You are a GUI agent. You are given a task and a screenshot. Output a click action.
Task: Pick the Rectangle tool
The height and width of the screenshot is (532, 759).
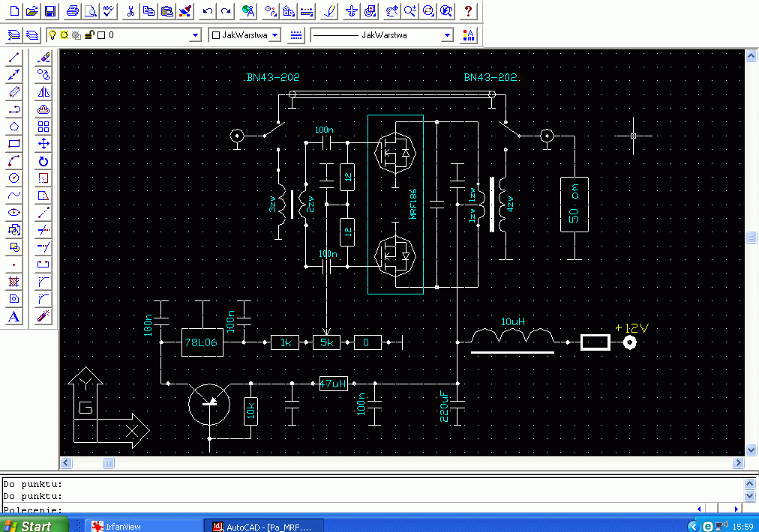[x=13, y=144]
